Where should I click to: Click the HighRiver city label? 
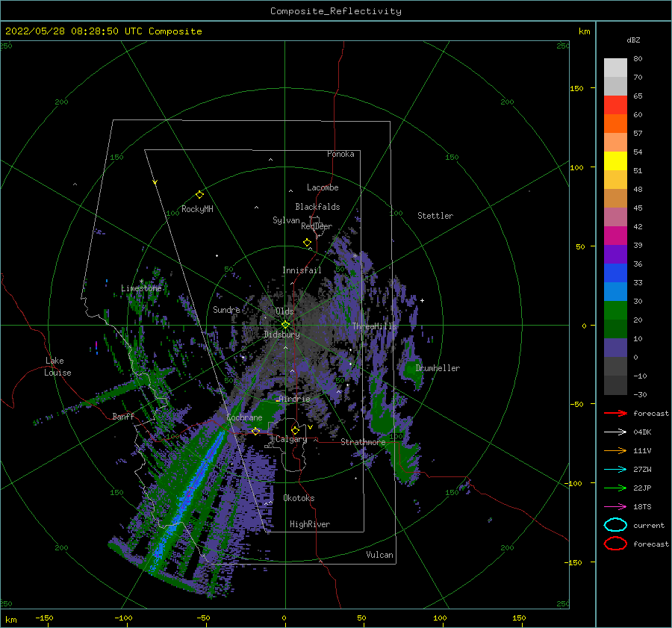(x=310, y=524)
